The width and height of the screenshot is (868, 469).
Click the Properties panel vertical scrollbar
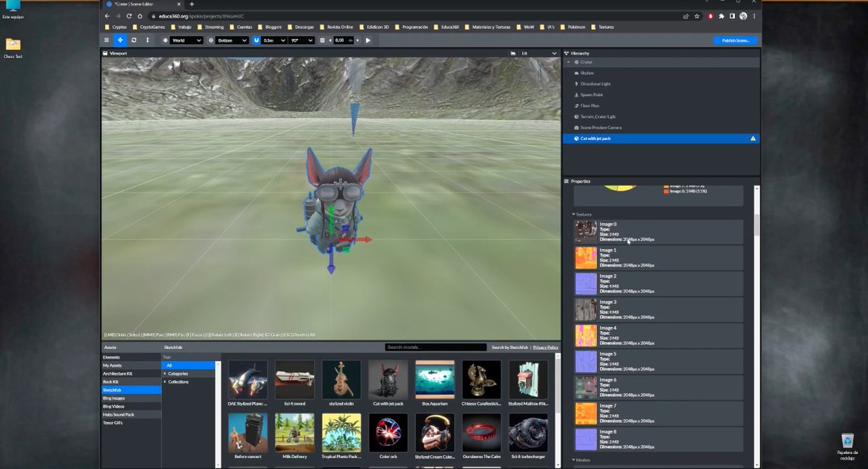757,225
